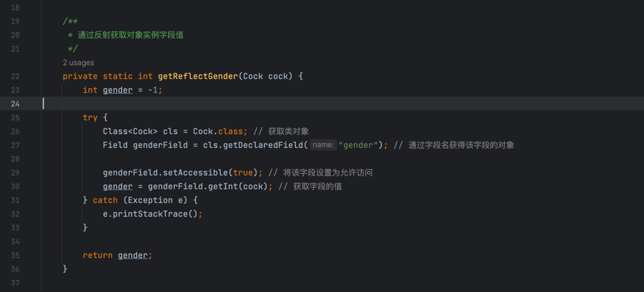Screen dimensions: 644x292
Task: Click line number 35 in the gutter
Action: [15, 256]
